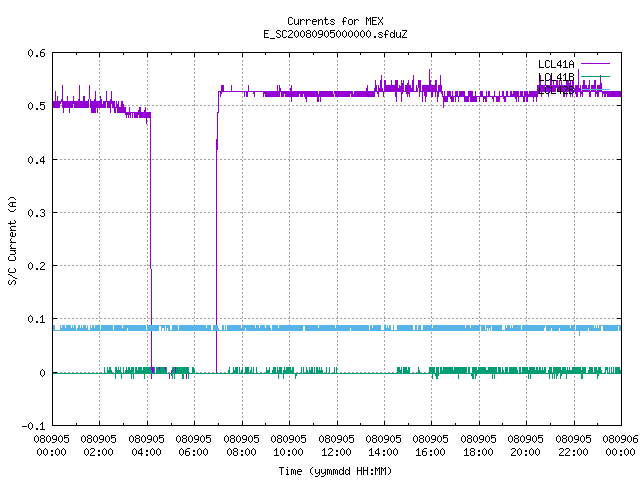Click the 18:00 time tick label
640x480 pixels.
coord(478,452)
